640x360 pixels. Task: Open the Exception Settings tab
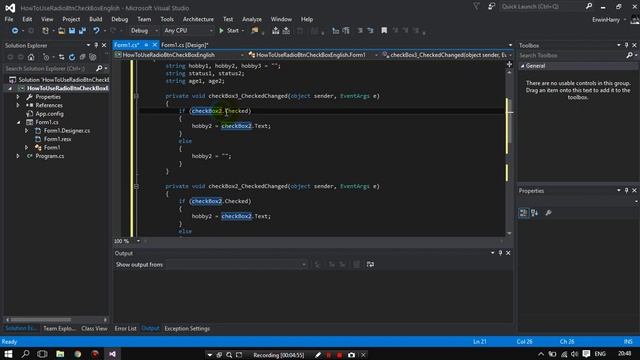click(187, 329)
